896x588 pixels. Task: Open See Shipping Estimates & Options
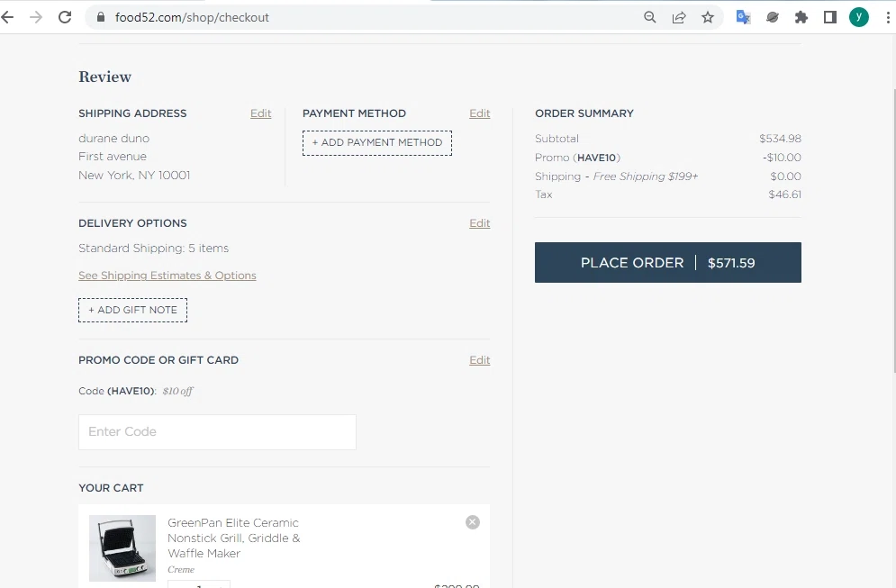click(x=167, y=276)
